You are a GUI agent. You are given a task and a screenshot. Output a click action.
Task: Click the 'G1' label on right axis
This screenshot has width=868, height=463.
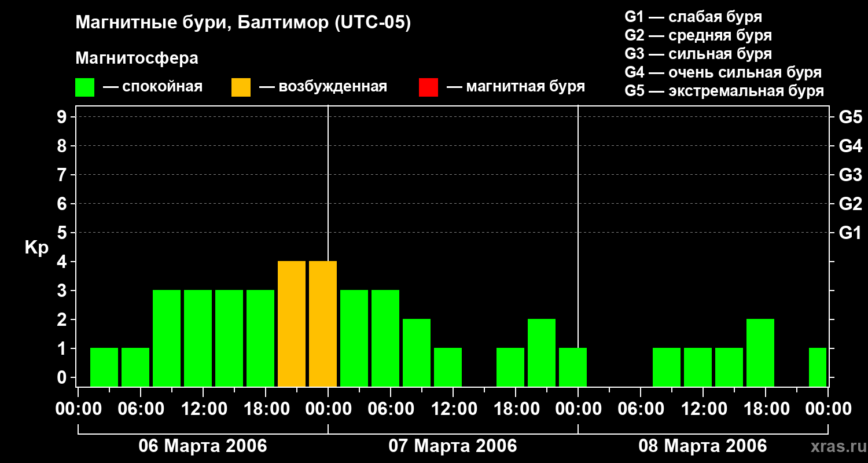pos(851,233)
